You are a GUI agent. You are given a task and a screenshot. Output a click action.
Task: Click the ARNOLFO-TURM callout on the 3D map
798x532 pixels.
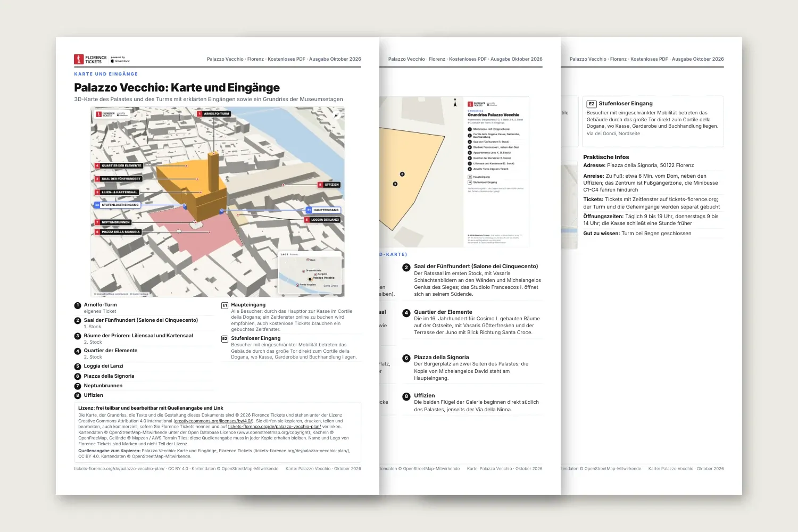pyautogui.click(x=214, y=114)
